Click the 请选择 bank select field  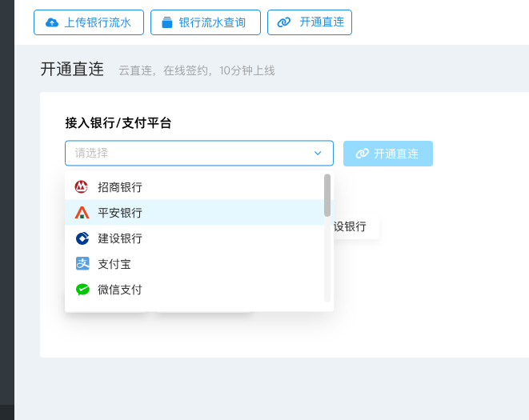(199, 153)
